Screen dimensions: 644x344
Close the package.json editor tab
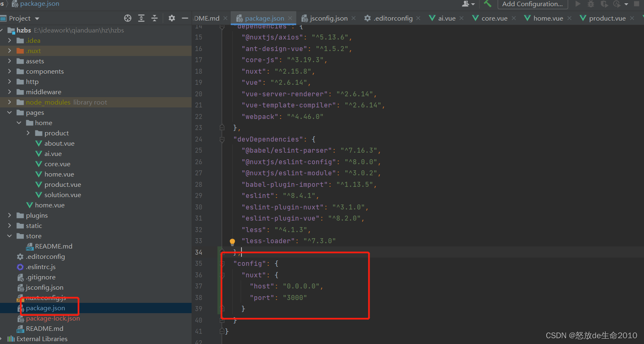coord(290,18)
